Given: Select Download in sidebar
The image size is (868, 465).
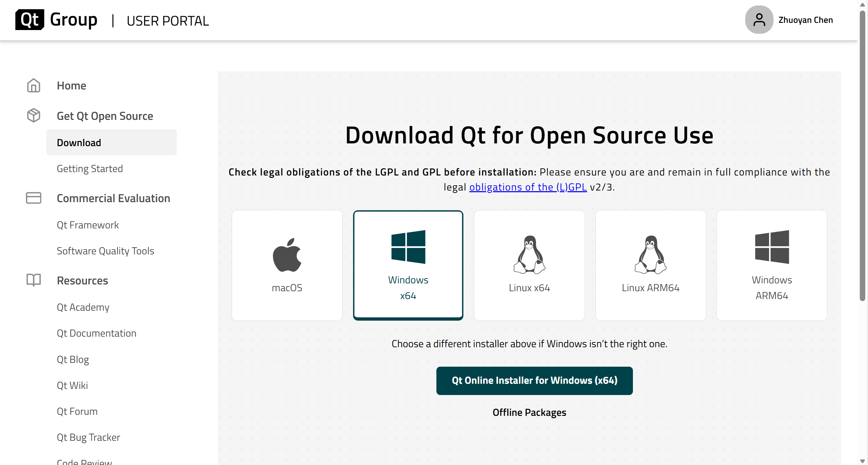Looking at the screenshot, I should pos(112,142).
